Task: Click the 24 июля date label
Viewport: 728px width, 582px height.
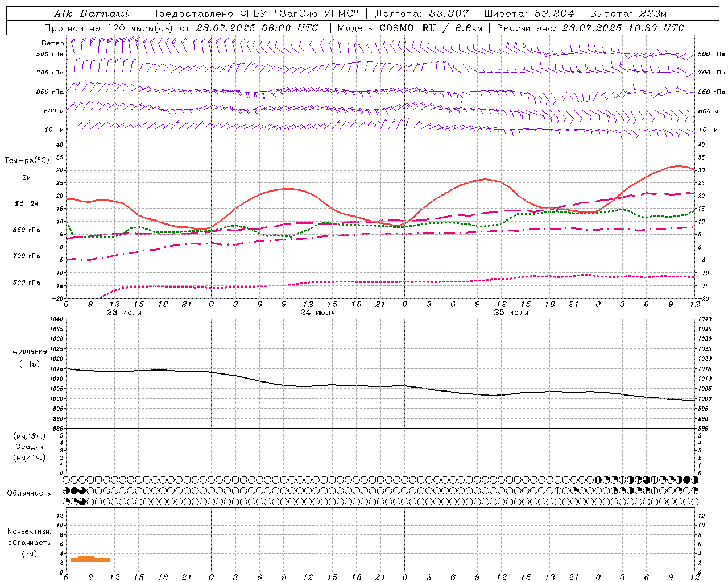Action: tap(318, 313)
